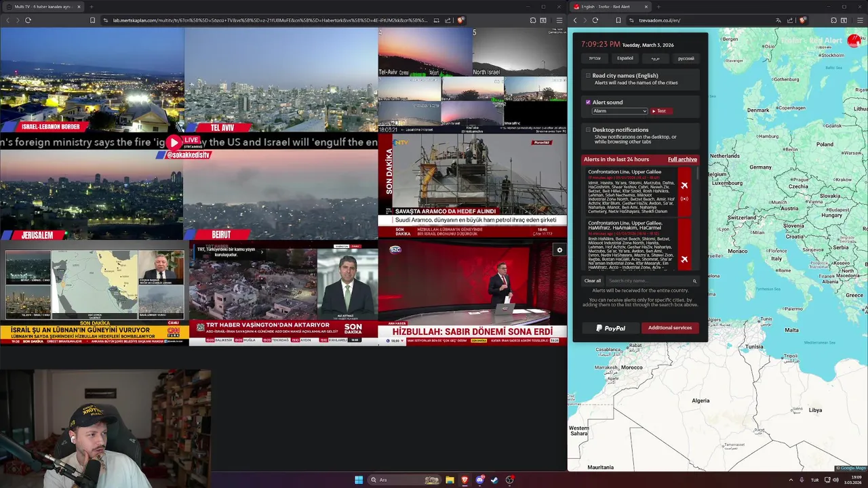Click the play button on live streaming overlay
The image size is (868, 488).
174,142
